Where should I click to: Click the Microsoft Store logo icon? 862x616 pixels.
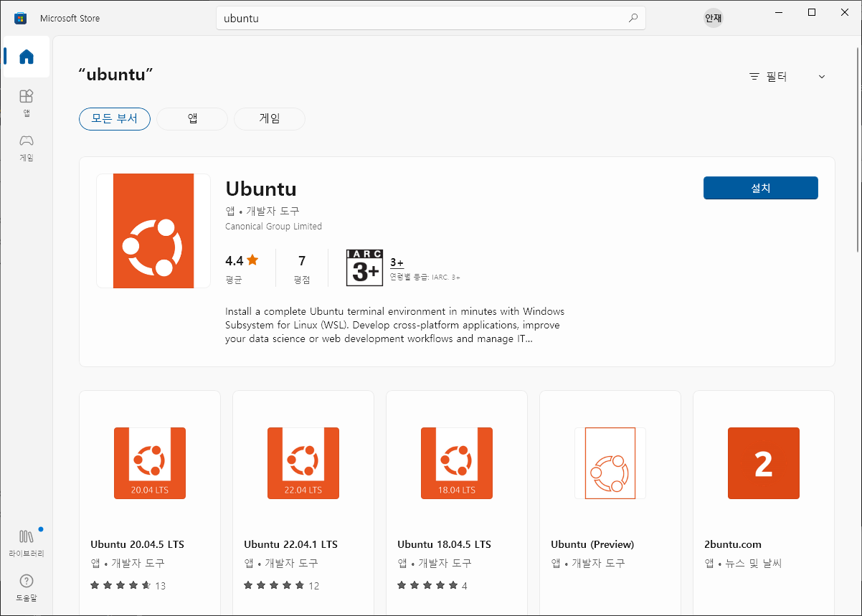tap(20, 17)
